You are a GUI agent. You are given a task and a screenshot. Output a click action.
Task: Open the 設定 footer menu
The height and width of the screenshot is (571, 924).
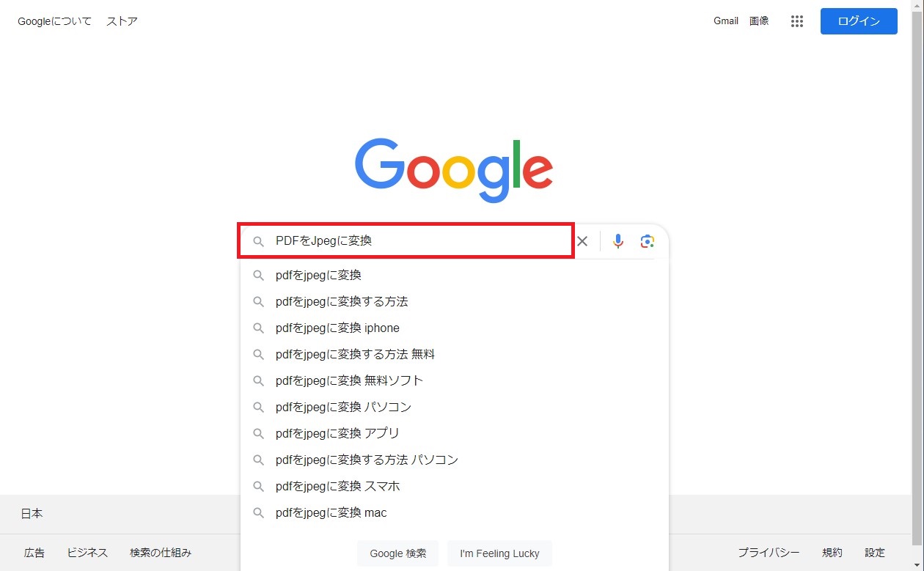pyautogui.click(x=875, y=553)
